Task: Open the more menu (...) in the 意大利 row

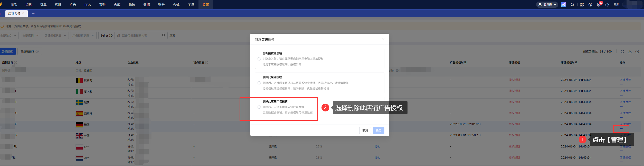Action: pos(621,95)
